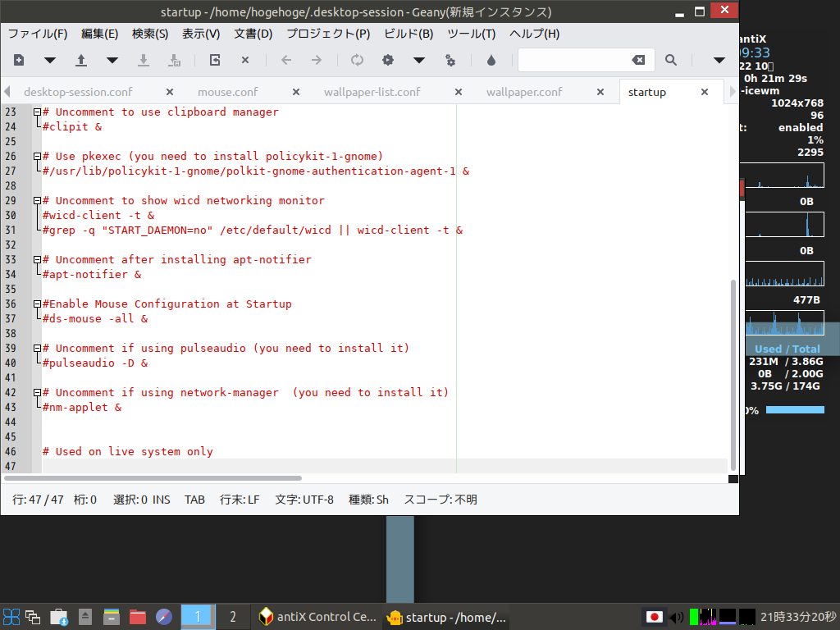Switch to workspace 1
This screenshot has width=840, height=630.
click(x=198, y=617)
